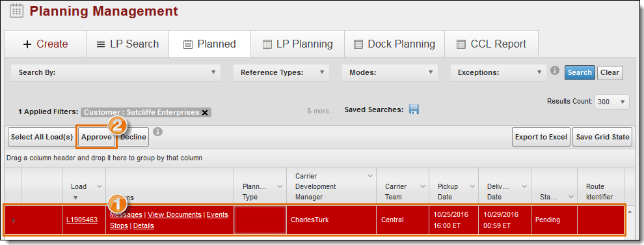Click Export to Excel

(541, 137)
